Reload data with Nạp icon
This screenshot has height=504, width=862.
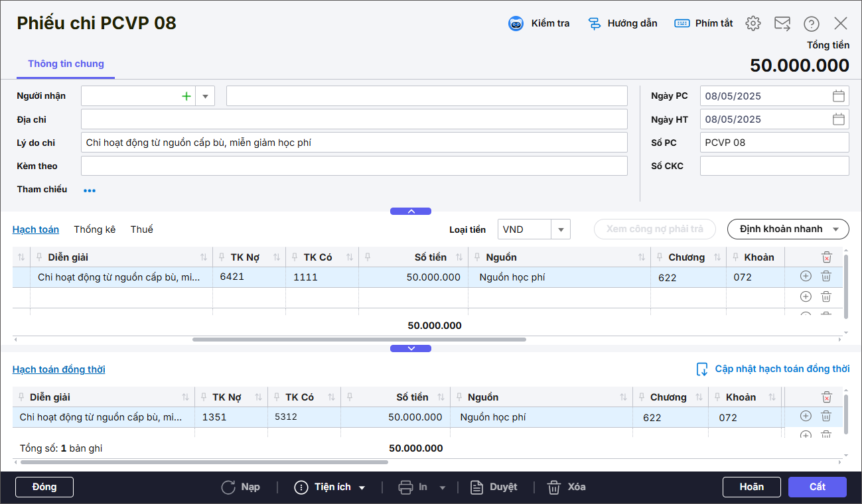[228, 487]
